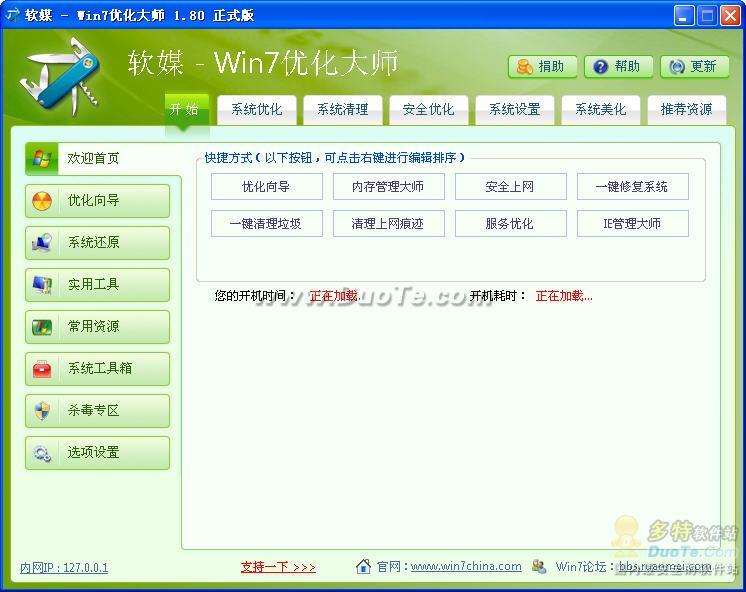This screenshot has height=592, width=746.
Task: Click the 一键修复系统 shortcut button
Action: (x=632, y=187)
